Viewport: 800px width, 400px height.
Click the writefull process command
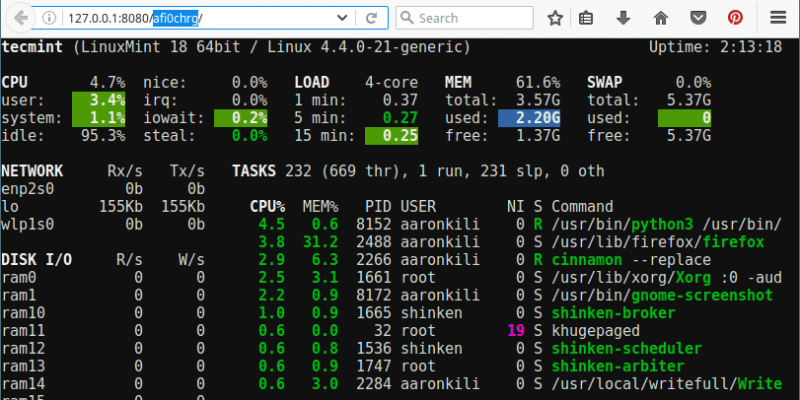point(666,384)
